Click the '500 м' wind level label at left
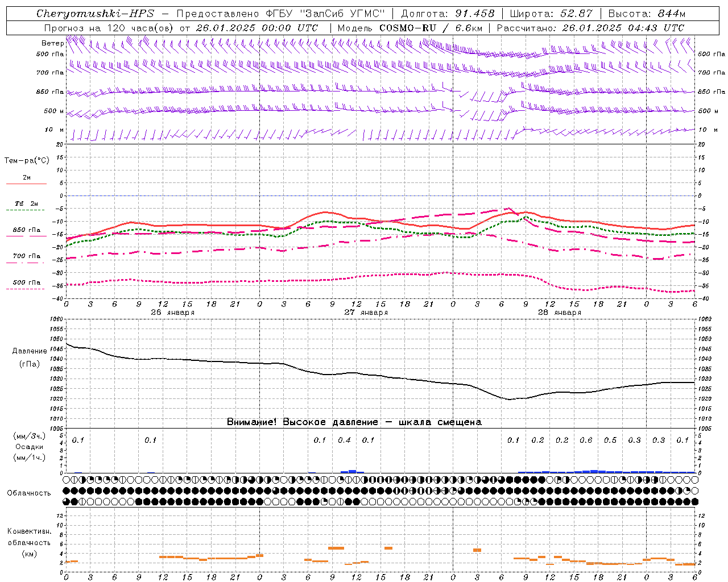 coord(54,111)
